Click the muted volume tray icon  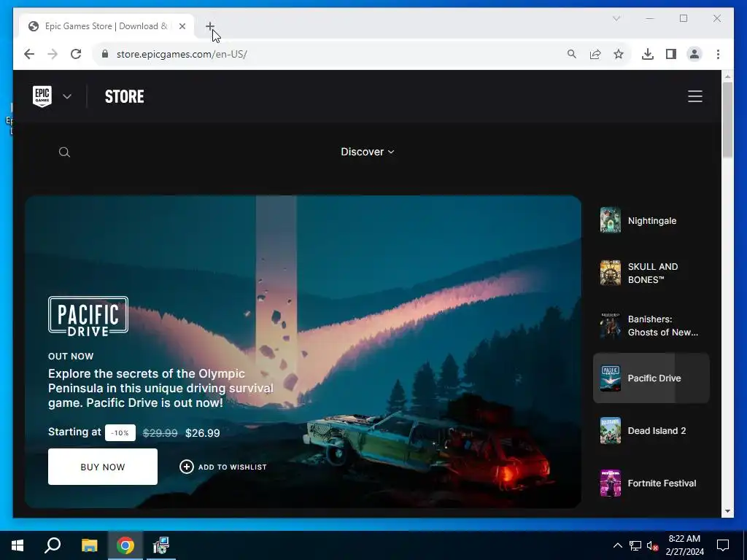coord(652,545)
